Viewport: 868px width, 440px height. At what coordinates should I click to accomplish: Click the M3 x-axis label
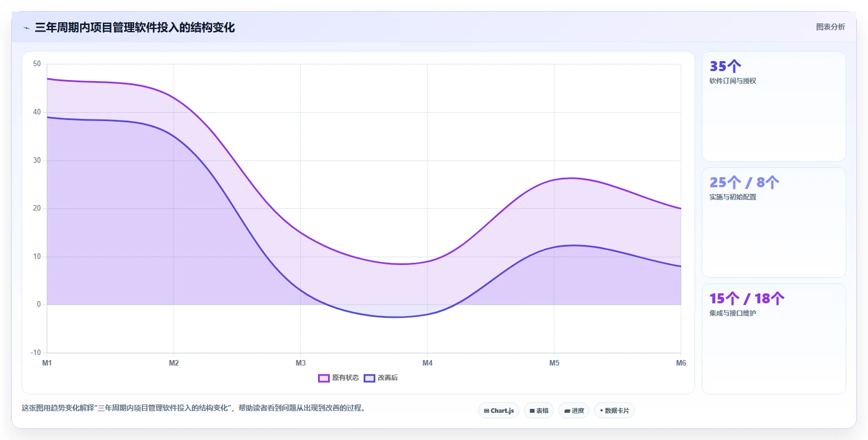pyautogui.click(x=301, y=363)
